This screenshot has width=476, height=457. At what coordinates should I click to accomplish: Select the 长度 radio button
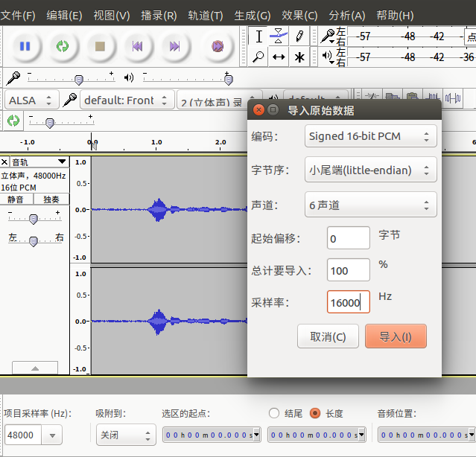pos(315,413)
